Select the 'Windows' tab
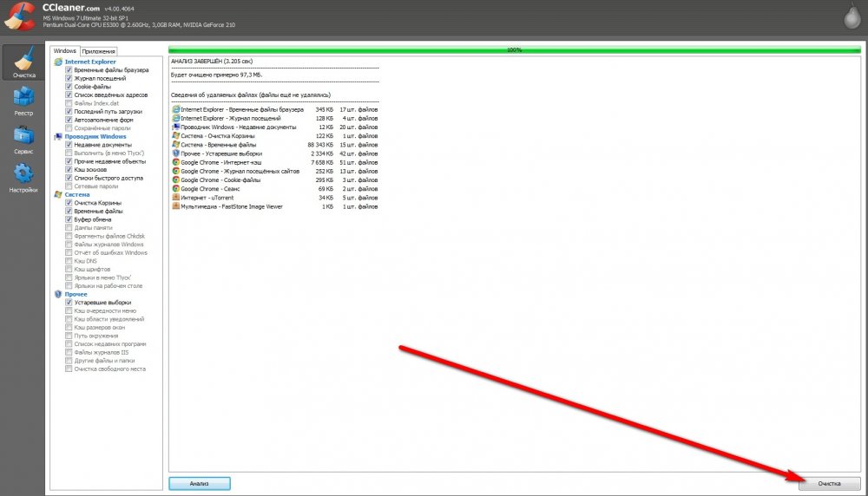This screenshot has height=496, width=868. click(65, 52)
